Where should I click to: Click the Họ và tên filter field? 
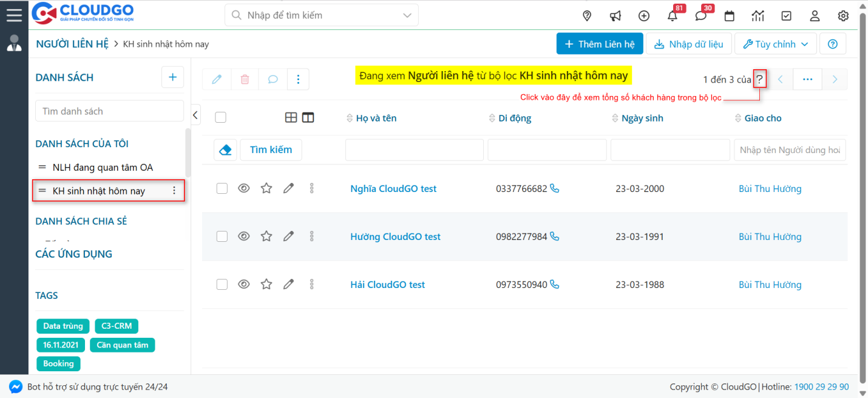pos(414,150)
